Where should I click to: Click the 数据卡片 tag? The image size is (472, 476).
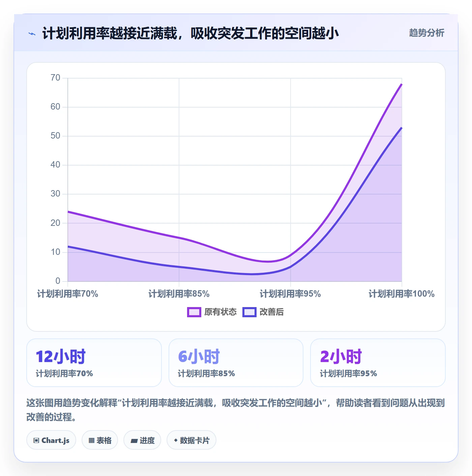[x=191, y=440]
